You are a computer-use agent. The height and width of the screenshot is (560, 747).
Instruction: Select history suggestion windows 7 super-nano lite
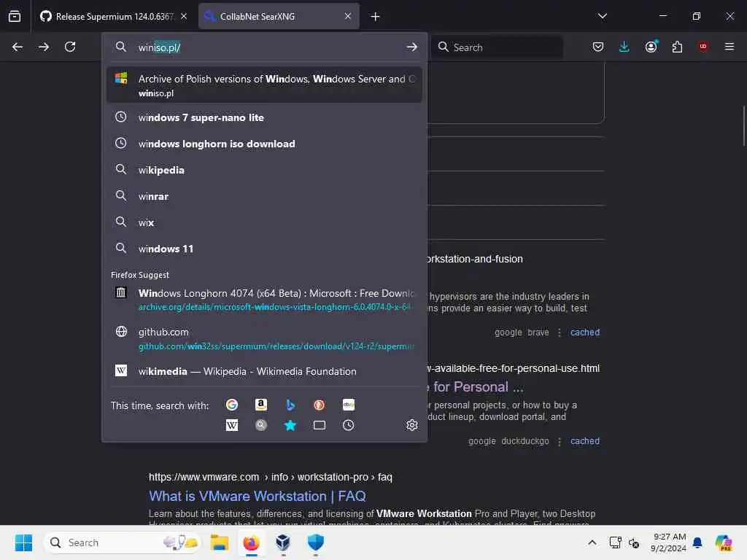(264, 117)
